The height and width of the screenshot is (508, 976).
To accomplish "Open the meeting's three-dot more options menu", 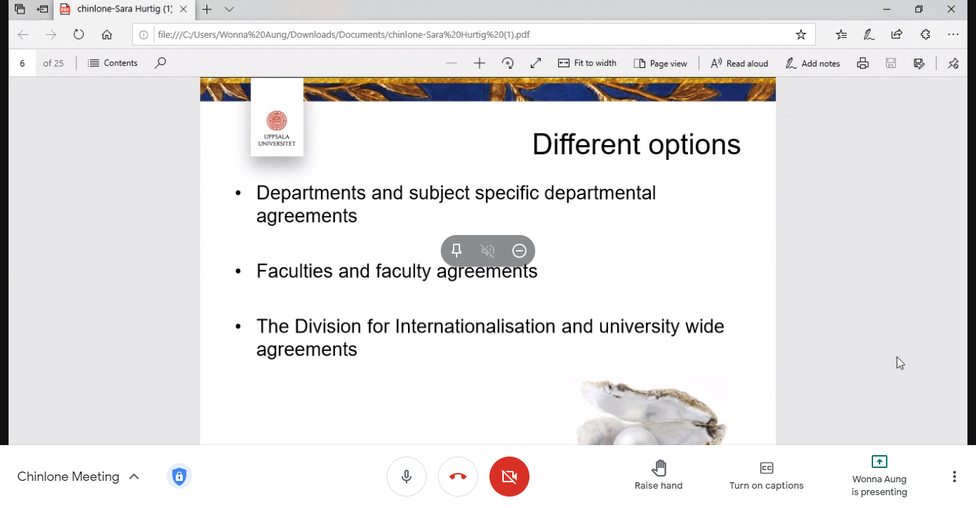I will coord(954,477).
